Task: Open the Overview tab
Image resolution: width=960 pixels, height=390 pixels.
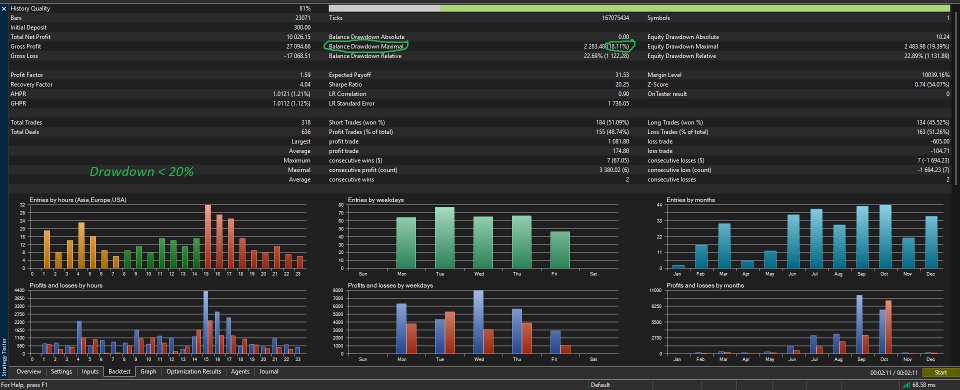Action: [29, 372]
